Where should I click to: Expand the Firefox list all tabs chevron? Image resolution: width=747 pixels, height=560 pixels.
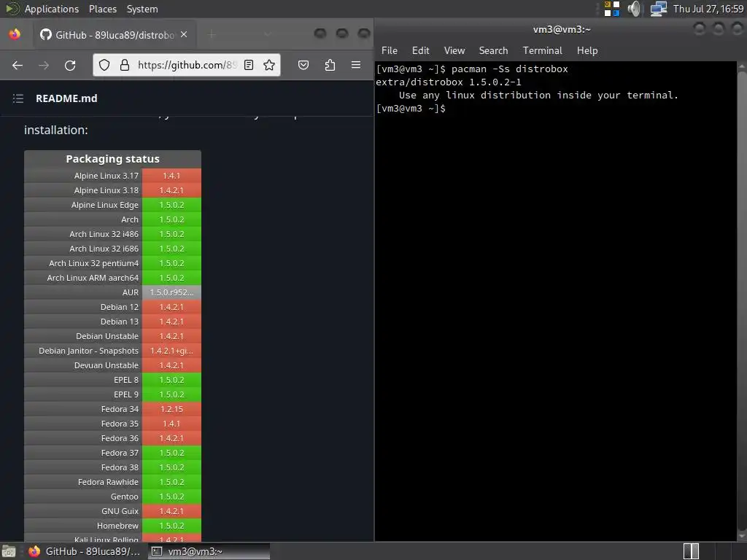[267, 34]
